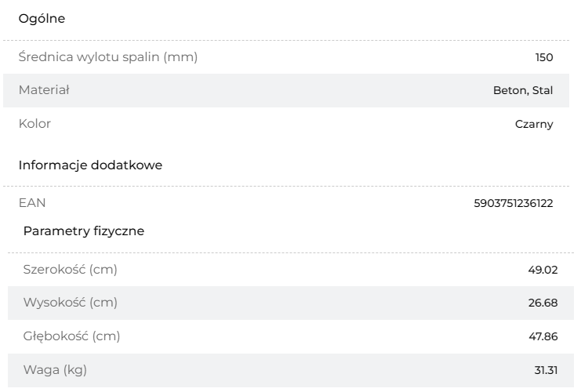Click the weight value 31.31
This screenshot has height=392, width=581.
pos(546,370)
